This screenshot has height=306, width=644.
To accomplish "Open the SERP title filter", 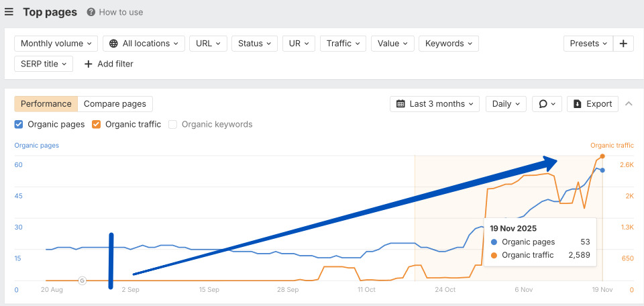I will [x=44, y=64].
